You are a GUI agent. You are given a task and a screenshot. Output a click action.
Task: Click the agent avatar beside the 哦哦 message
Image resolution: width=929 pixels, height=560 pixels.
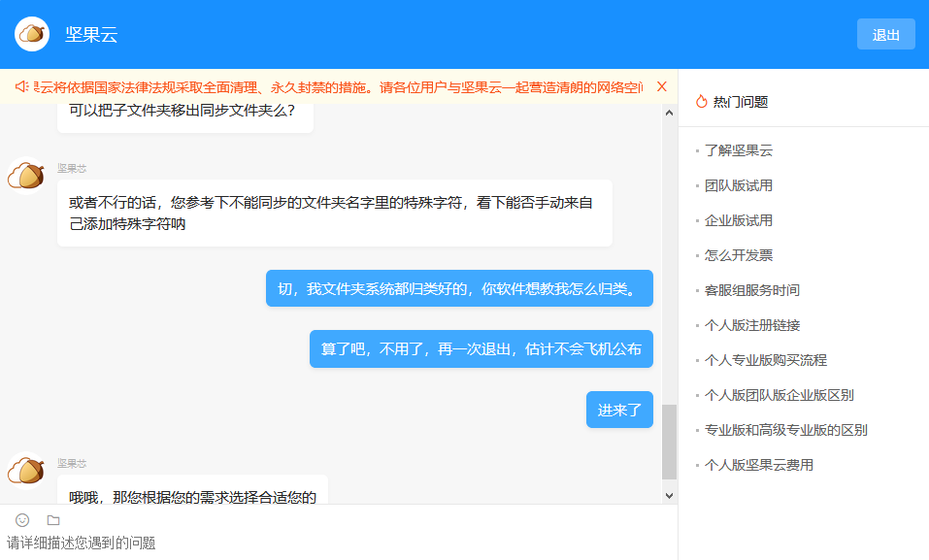coord(26,471)
